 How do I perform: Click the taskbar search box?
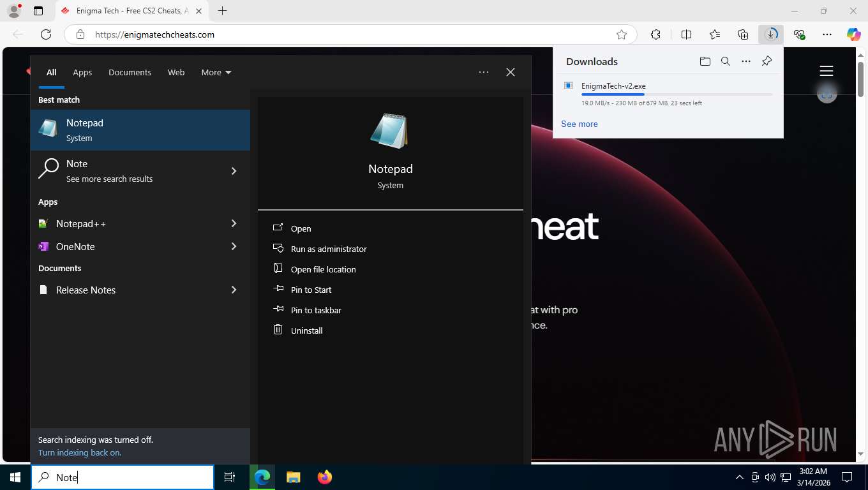[x=123, y=477]
